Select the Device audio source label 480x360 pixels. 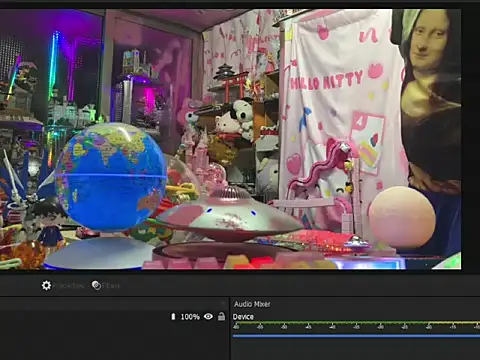click(x=243, y=317)
